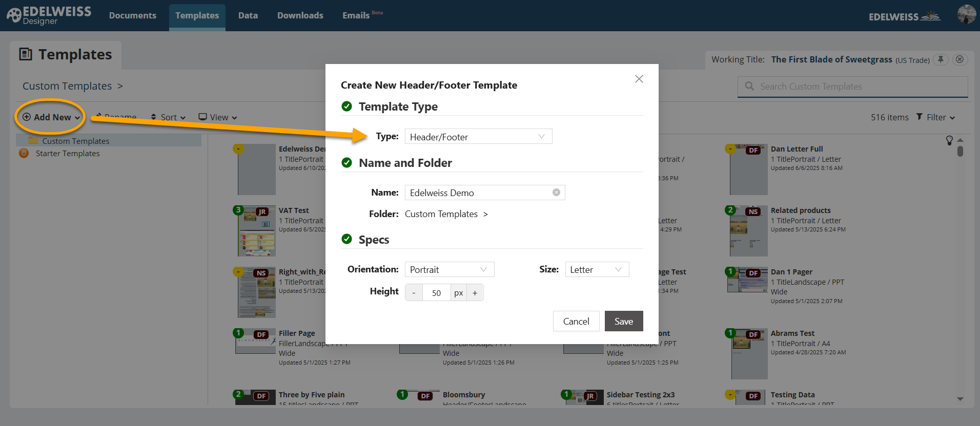Click the Bloomsbury template name
980x426 pixels.
pos(464,395)
